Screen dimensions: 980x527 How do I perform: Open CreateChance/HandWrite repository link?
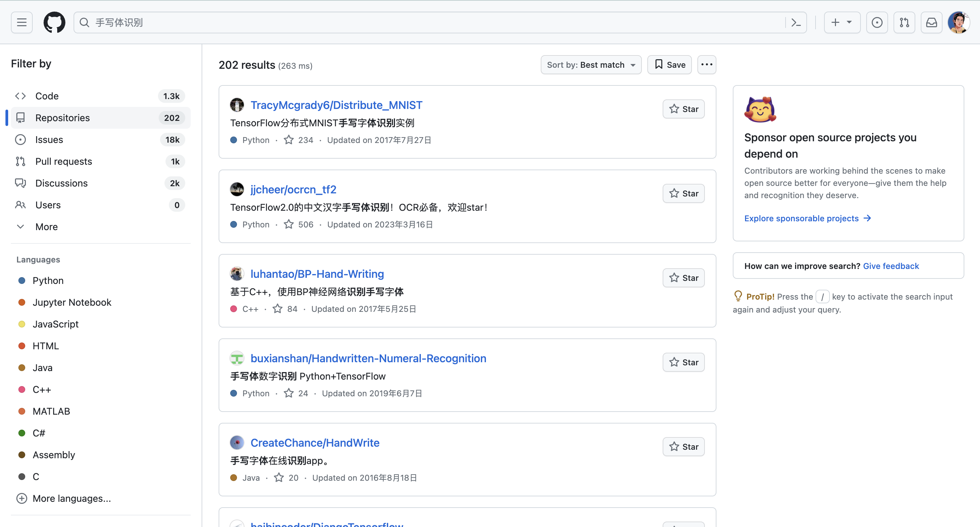tap(315, 443)
